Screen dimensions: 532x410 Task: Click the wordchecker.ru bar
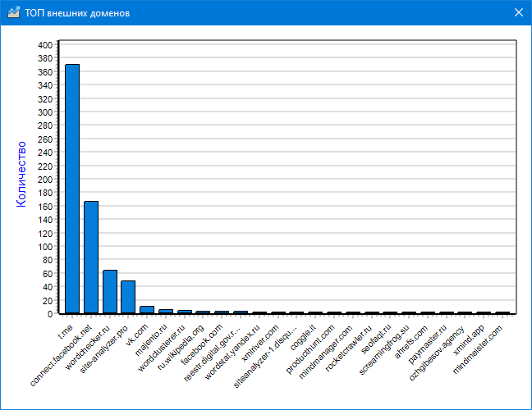point(110,291)
